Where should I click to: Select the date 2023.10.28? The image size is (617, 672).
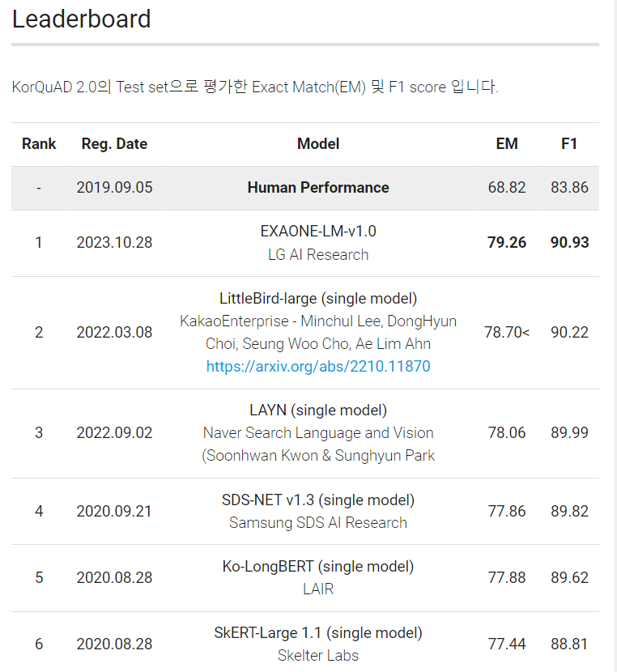click(x=114, y=243)
